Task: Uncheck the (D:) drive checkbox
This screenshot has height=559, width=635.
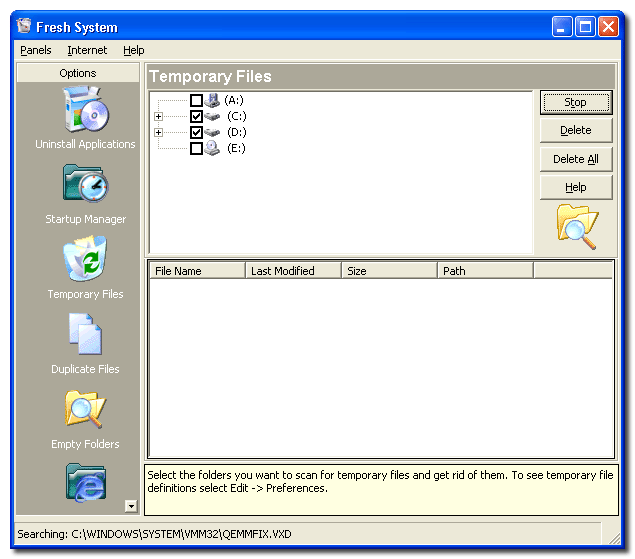Action: point(196,132)
